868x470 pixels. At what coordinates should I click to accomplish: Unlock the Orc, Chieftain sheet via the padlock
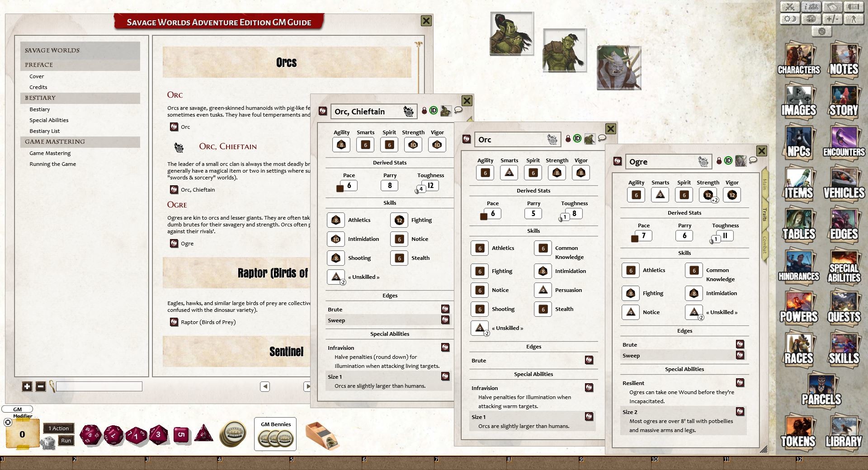(x=424, y=111)
